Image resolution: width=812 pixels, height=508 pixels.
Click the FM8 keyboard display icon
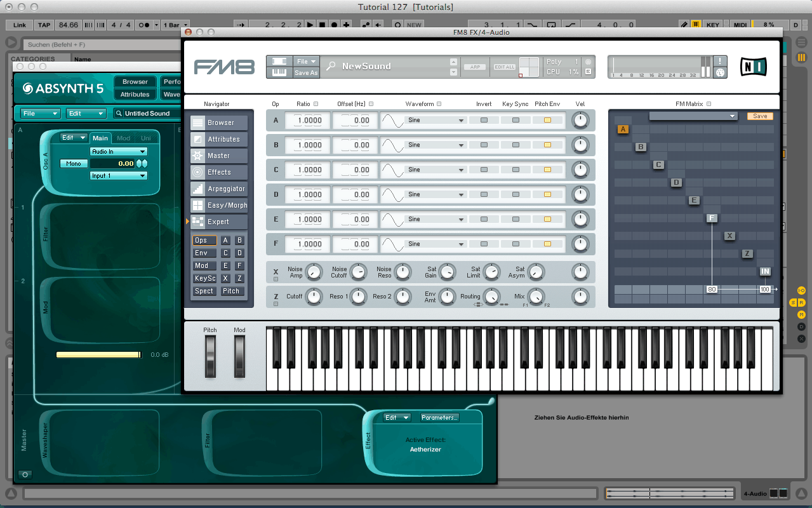click(x=279, y=72)
